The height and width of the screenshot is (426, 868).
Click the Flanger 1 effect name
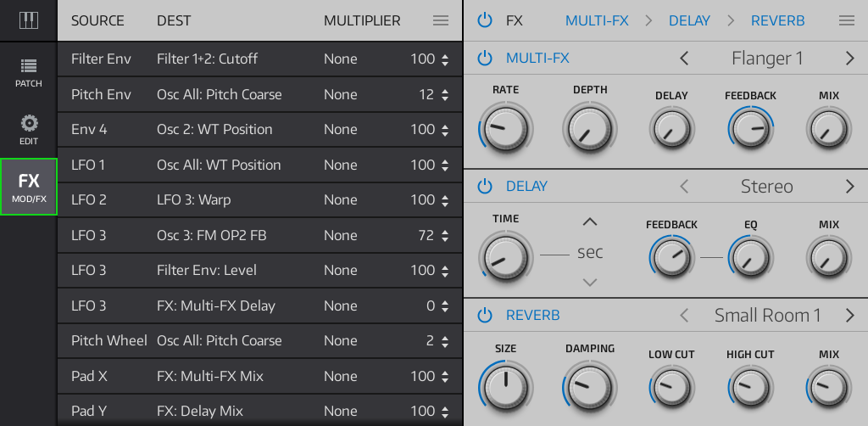(767, 58)
